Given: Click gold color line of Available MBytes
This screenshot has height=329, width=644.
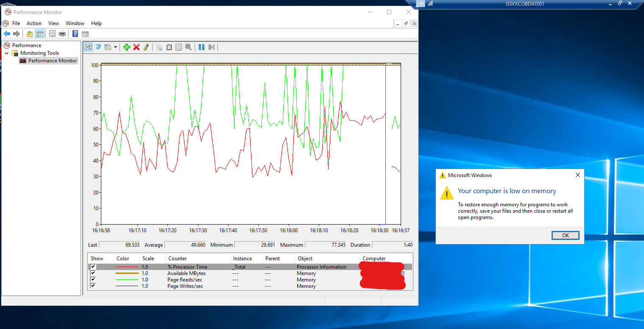Looking at the screenshot, I should click(x=127, y=273).
